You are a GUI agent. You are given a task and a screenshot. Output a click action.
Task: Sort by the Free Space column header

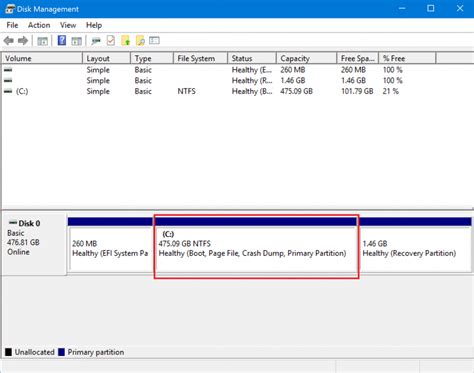pos(358,58)
